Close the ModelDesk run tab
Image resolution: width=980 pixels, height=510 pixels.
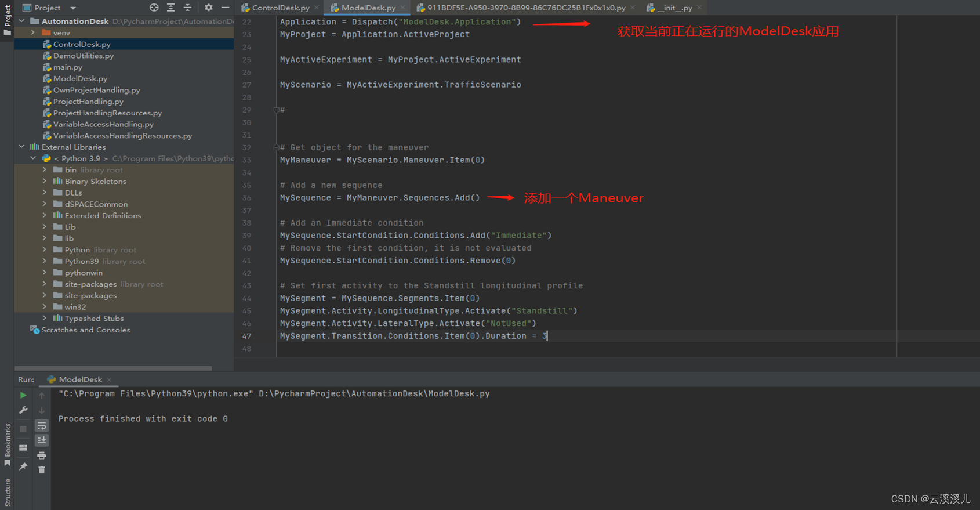(x=109, y=380)
